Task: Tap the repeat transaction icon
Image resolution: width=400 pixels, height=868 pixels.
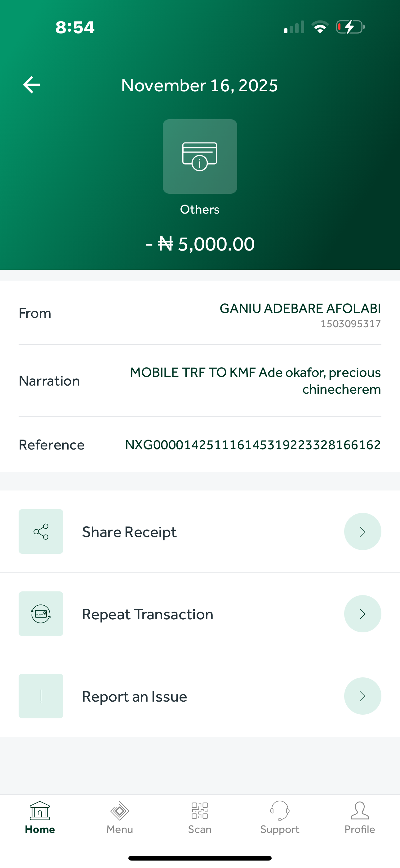Action: point(41,614)
